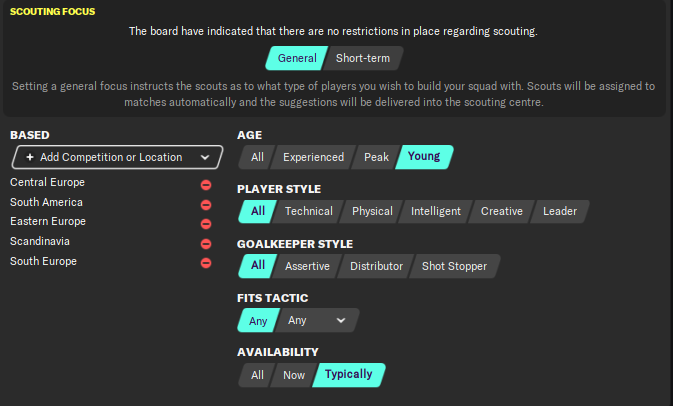Select Leader player style
The image size is (673, 406).
pyautogui.click(x=560, y=212)
